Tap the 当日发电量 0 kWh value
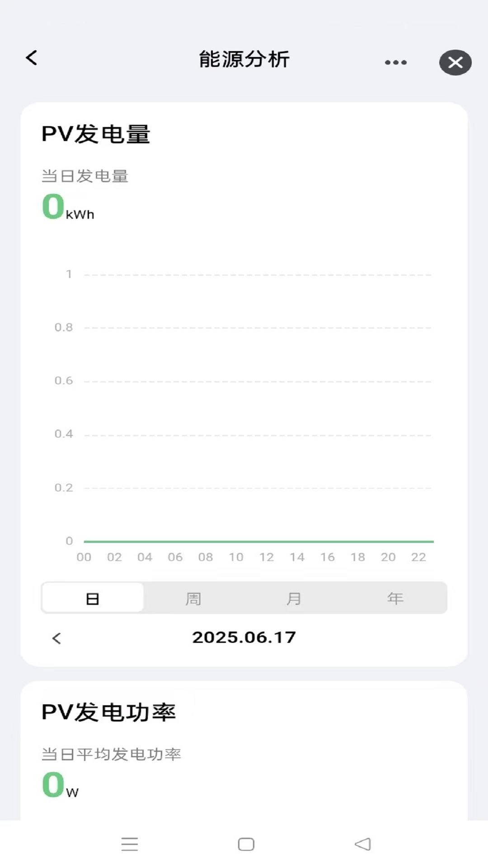Screen dimensions: 488x868 68,207
